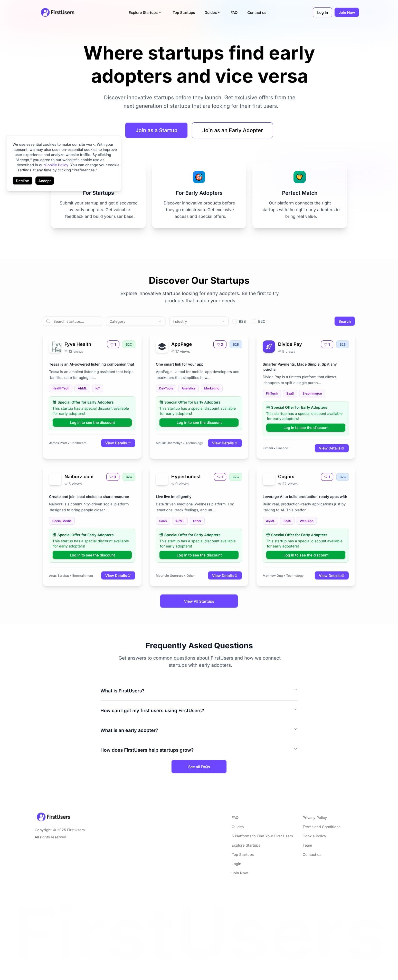Check the B2B filter checkbox
398x980 pixels.
click(x=235, y=321)
